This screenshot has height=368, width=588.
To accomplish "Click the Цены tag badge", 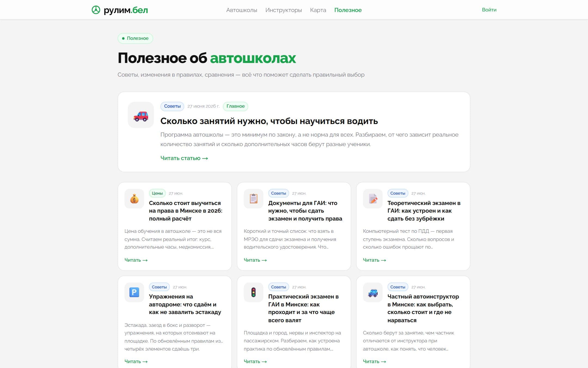I will coord(157,193).
